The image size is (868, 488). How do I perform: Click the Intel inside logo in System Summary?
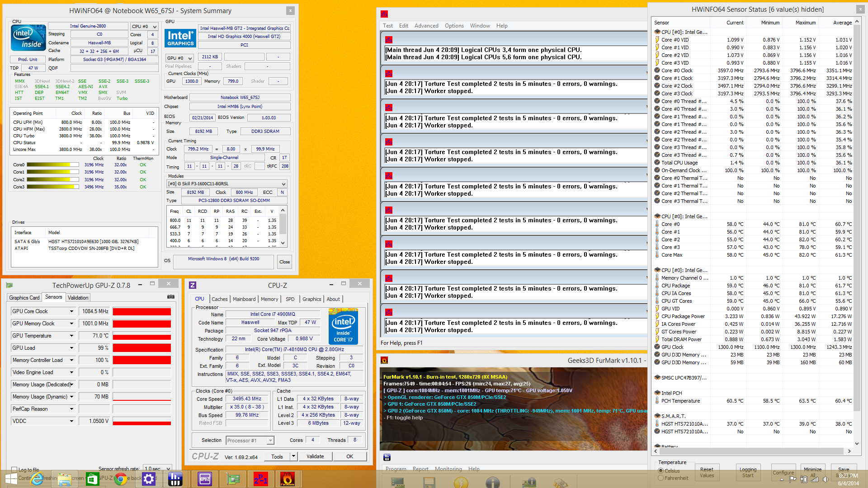[28, 38]
